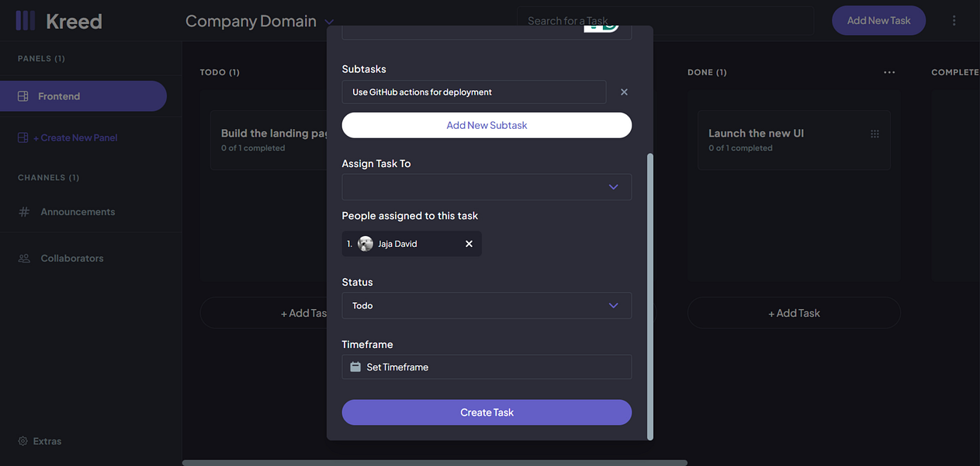
Task: Expand the Assign Task To dropdown
Action: point(487,187)
